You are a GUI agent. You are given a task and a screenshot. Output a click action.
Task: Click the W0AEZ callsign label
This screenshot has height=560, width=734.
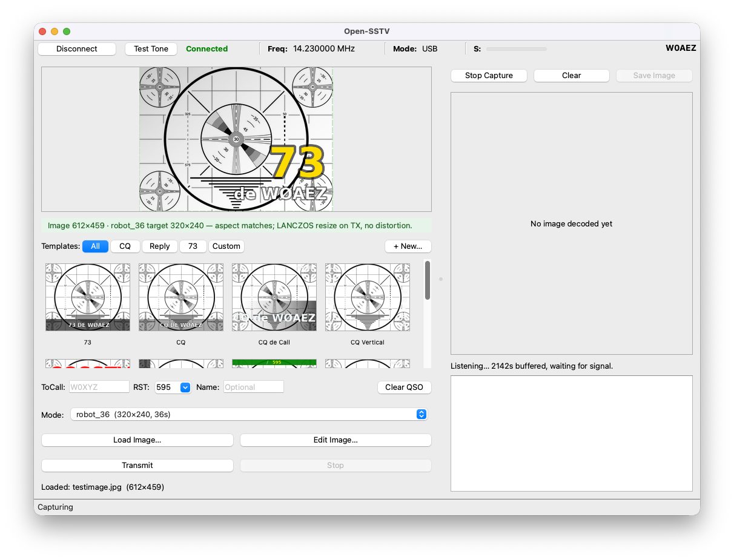coord(681,48)
